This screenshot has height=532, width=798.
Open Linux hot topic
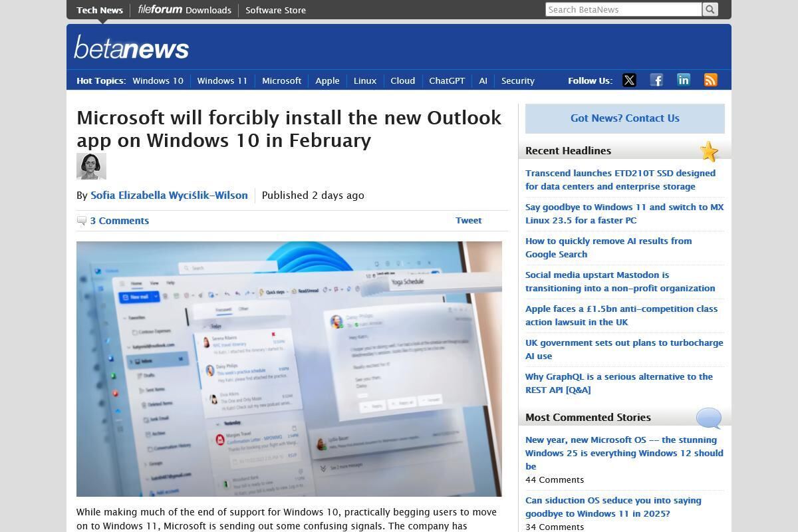364,80
